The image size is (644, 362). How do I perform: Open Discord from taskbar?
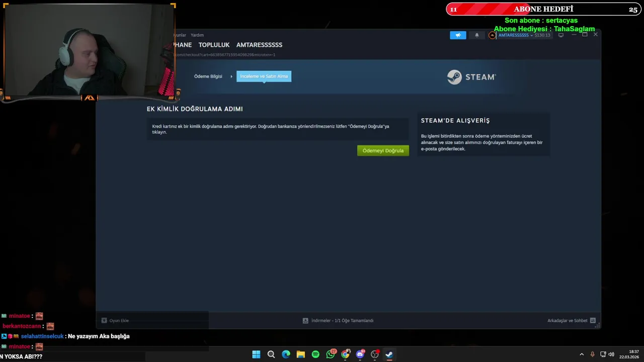(360, 354)
